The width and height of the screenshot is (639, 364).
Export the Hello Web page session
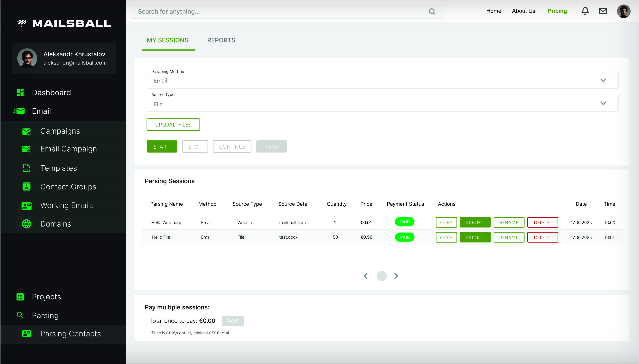coord(475,222)
